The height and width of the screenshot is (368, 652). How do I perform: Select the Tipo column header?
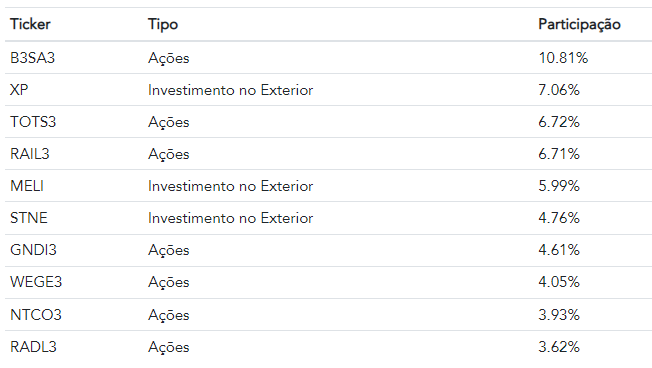click(163, 25)
